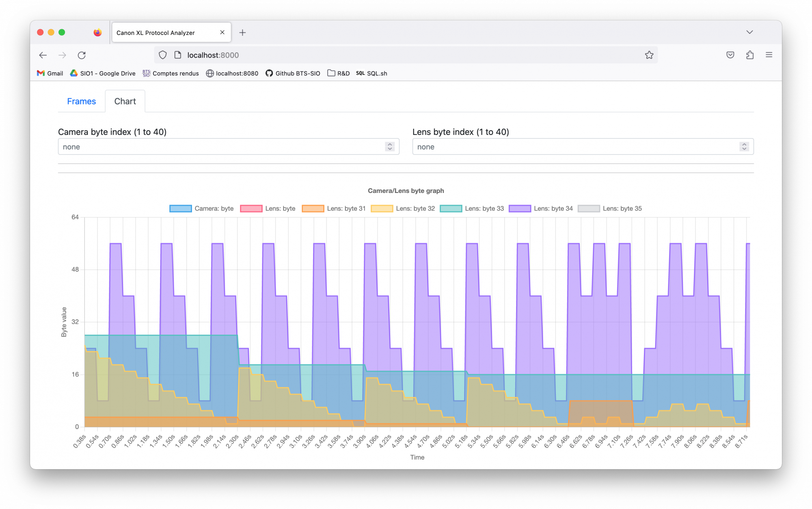Switch to the Frames tab
Screen dimensions: 812x509
point(82,102)
